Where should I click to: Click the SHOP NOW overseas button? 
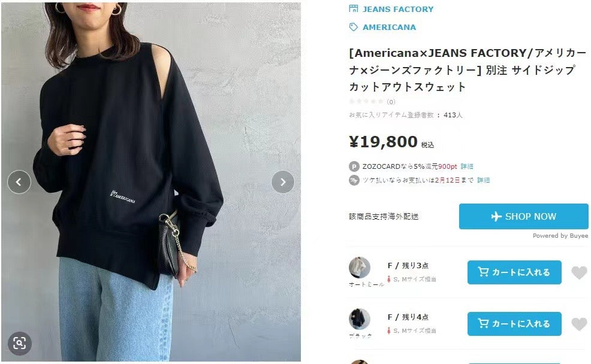point(523,217)
